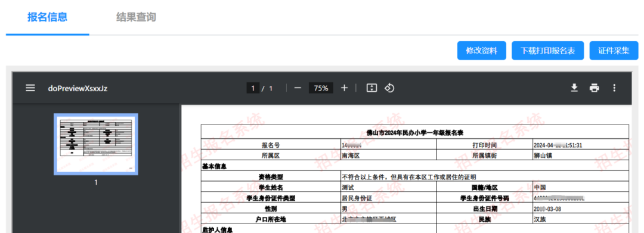644x233 pixels.
Task: Rotate the document counterclockwise
Action: (x=389, y=88)
